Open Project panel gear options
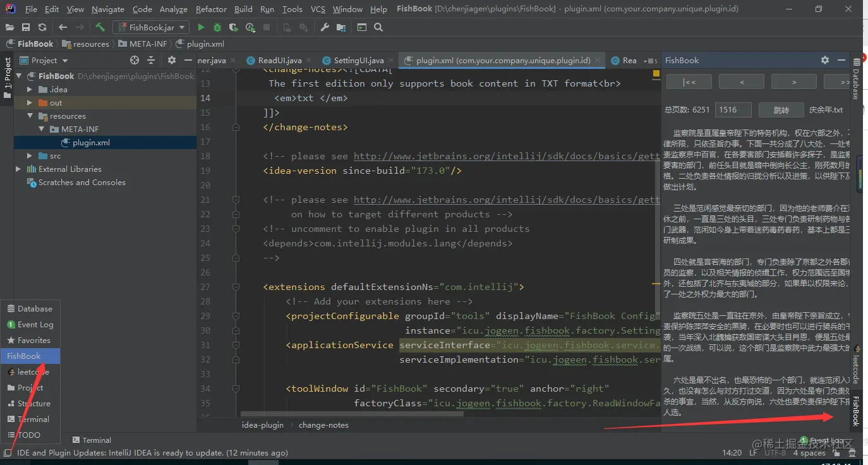868x465 pixels. coord(172,60)
